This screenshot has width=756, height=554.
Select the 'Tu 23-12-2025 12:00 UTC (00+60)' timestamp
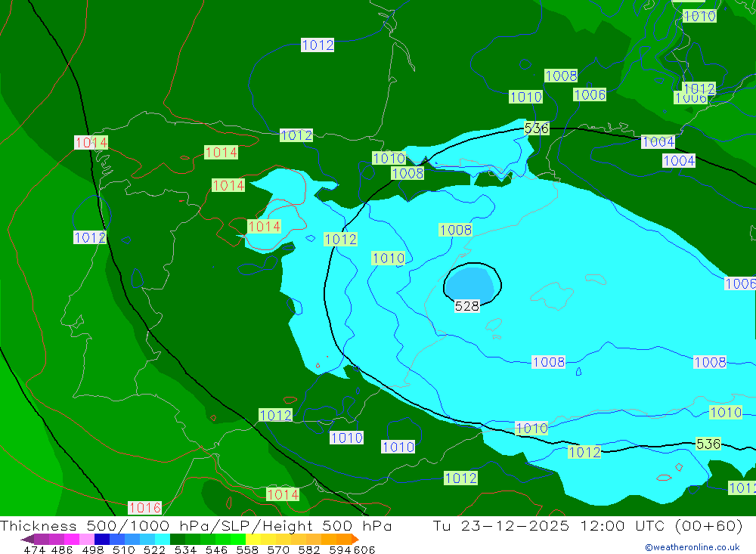pos(587,525)
